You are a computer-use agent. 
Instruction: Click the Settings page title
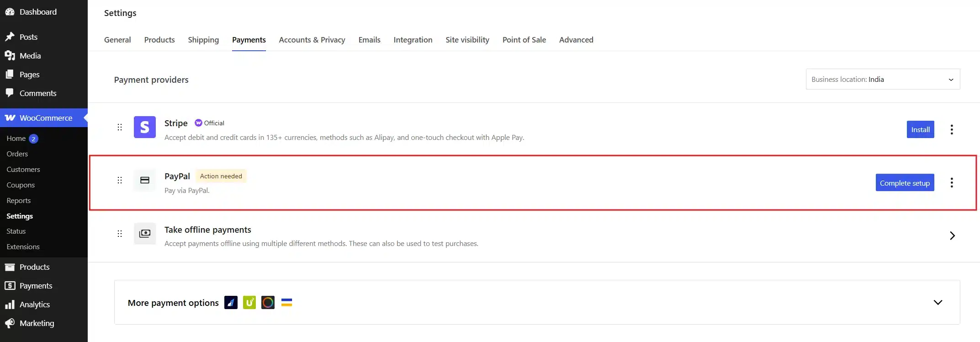tap(120, 13)
